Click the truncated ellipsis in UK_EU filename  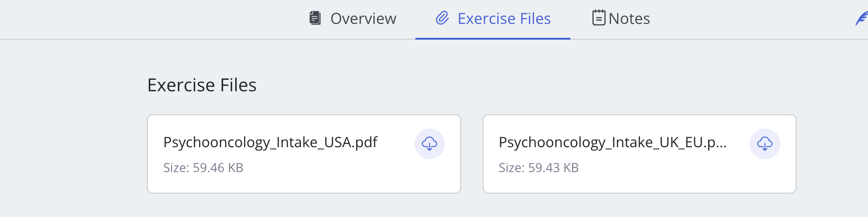(x=722, y=143)
